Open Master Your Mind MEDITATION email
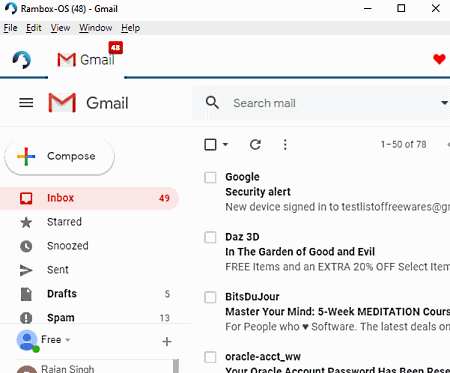 [x=337, y=312]
